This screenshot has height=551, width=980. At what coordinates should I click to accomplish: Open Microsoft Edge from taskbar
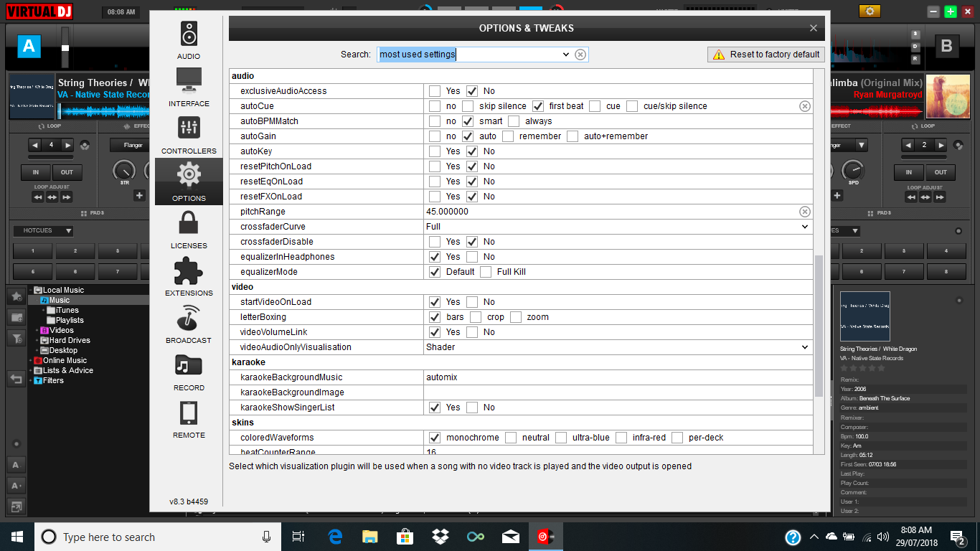(x=335, y=537)
